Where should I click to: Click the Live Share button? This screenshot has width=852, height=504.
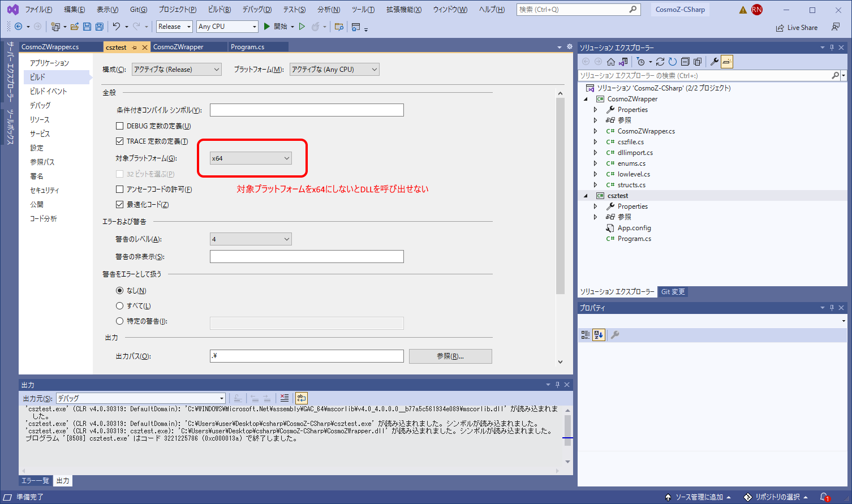tap(797, 28)
